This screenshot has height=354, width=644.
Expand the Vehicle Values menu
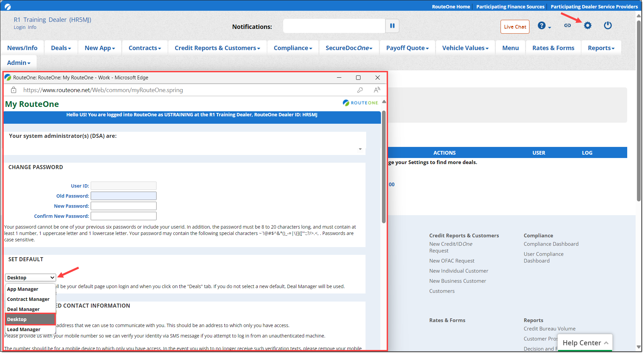pyautogui.click(x=465, y=48)
